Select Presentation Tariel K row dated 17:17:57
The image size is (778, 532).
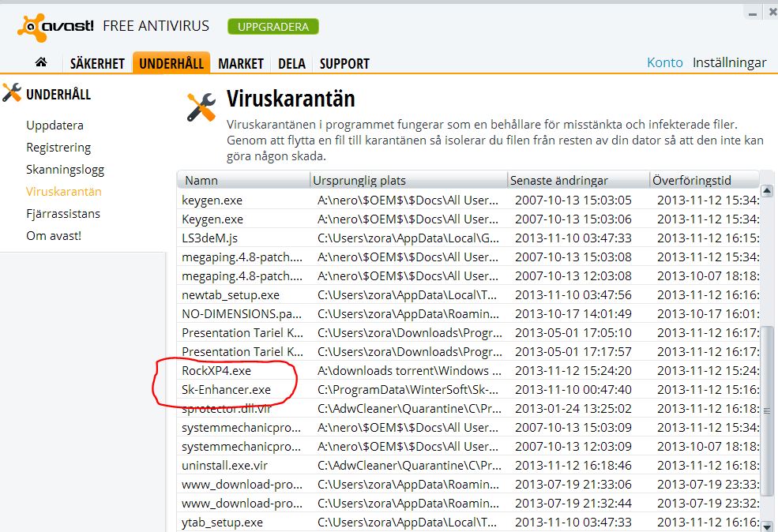click(x=468, y=351)
